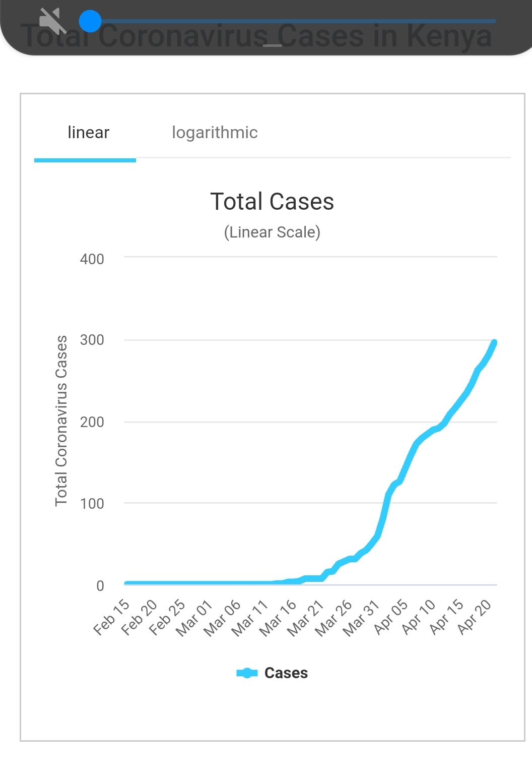Click the Total Coronavirus Cases axis title
The height and width of the screenshot is (773, 532).
click(x=61, y=421)
